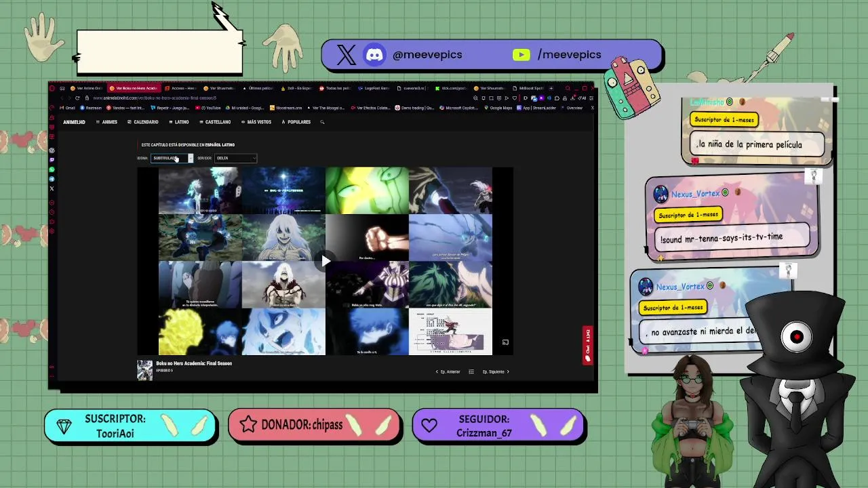Click the star icon in Donador panel
868x488 pixels.
click(x=248, y=424)
